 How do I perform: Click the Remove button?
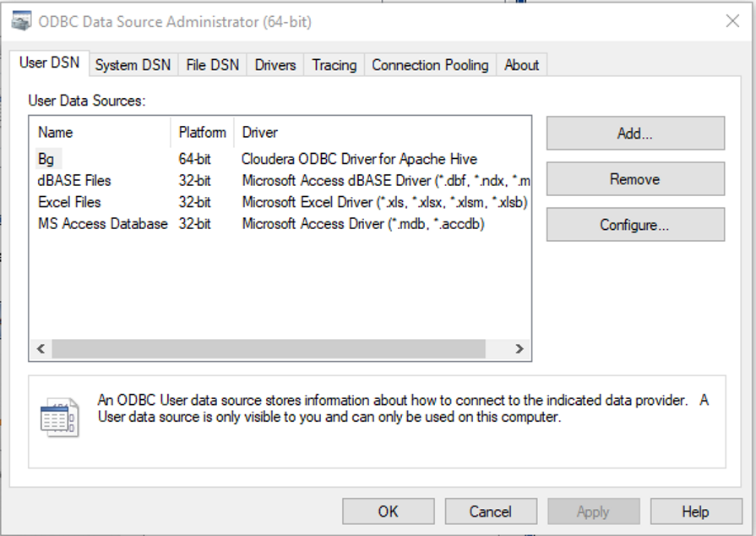point(634,178)
